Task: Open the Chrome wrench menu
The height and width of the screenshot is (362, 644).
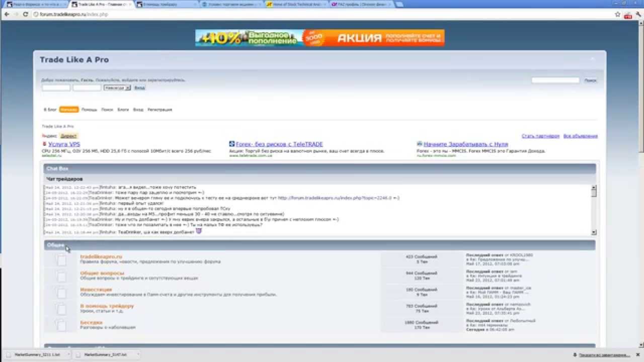Action: click(x=638, y=15)
